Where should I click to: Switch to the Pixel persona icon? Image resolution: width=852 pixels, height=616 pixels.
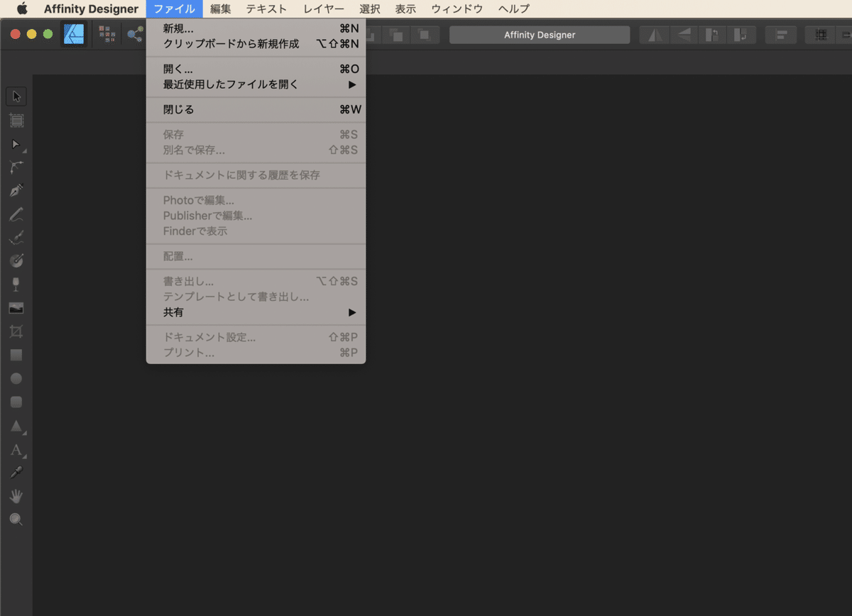coord(107,35)
